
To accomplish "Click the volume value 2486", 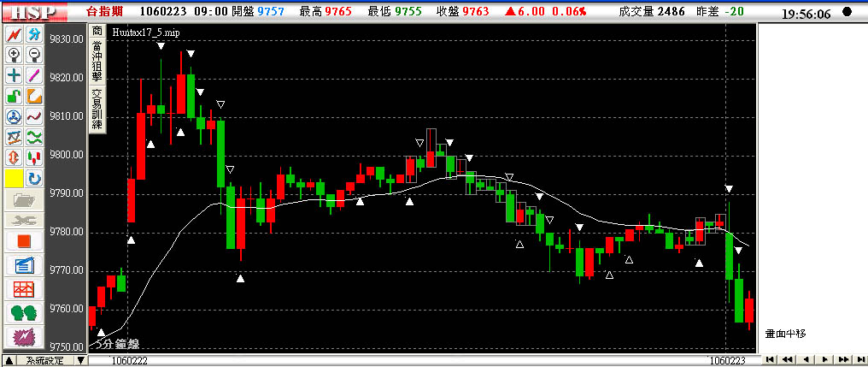I will click(x=671, y=11).
